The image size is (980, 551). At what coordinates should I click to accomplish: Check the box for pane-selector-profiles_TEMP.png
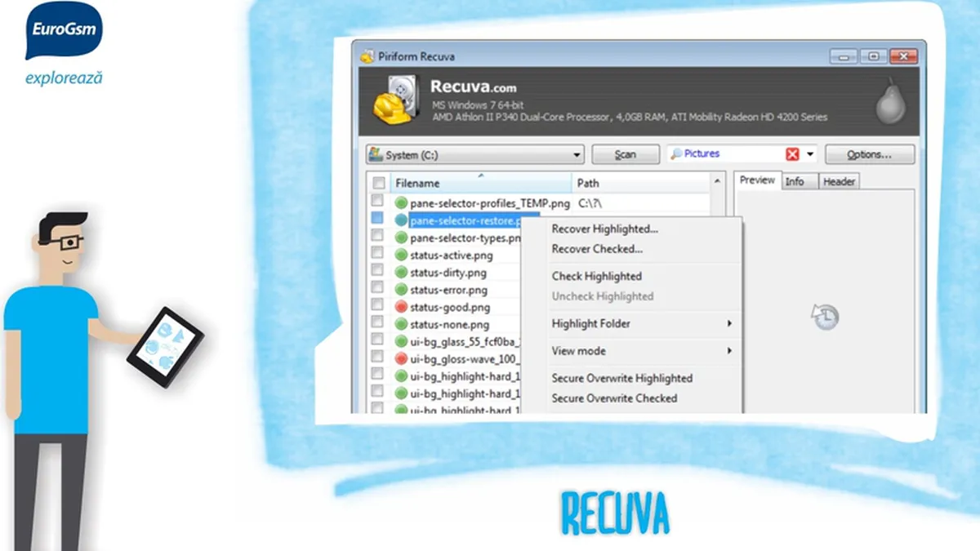click(x=377, y=202)
